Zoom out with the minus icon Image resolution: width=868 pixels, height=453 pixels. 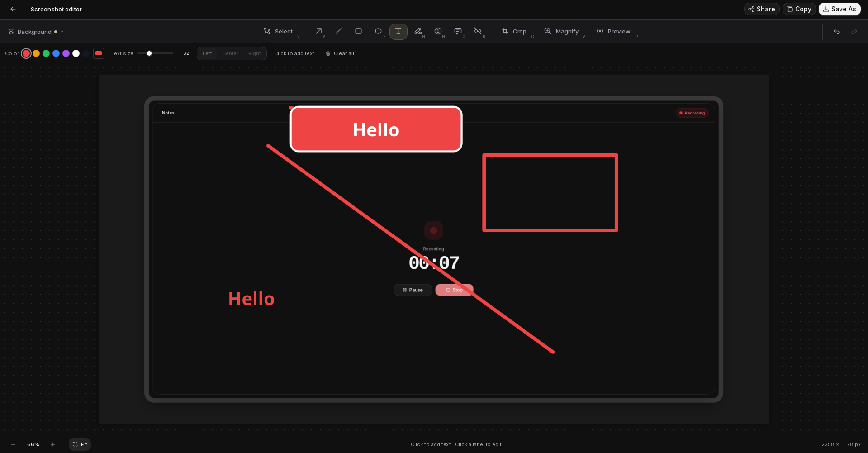point(13,444)
